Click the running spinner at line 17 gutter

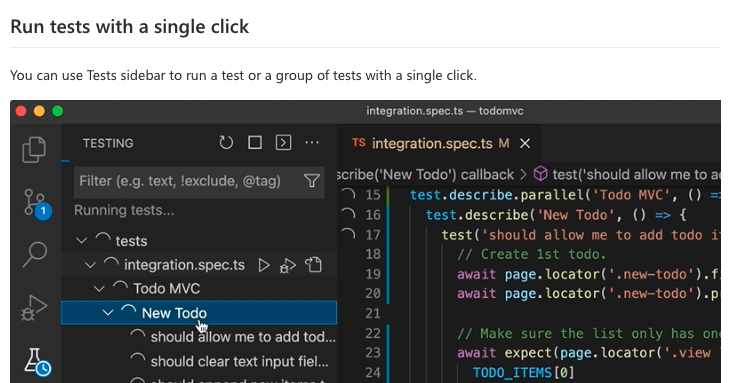pyautogui.click(x=348, y=234)
